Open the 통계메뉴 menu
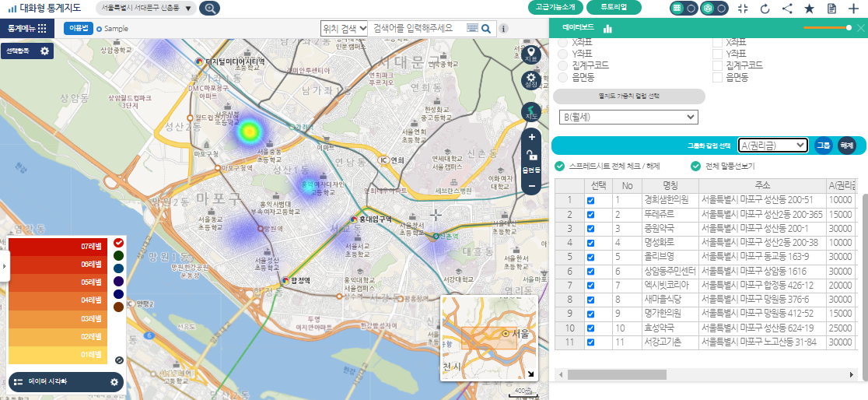Viewport: 868px width, 400px height. point(27,28)
